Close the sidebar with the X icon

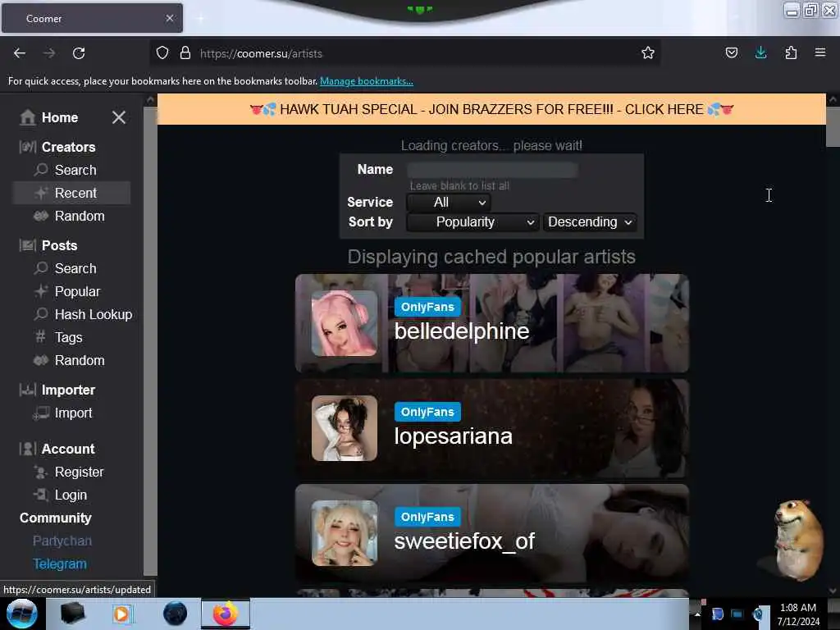[x=119, y=117]
